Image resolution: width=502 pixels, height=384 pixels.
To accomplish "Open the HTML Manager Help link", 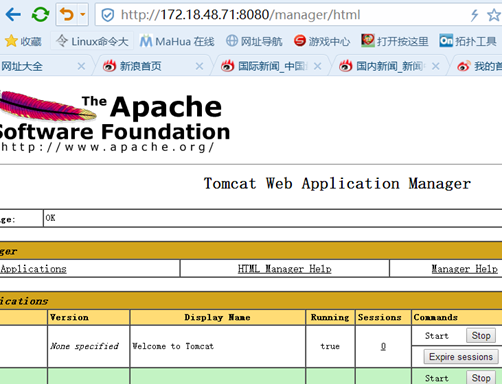I will (284, 269).
